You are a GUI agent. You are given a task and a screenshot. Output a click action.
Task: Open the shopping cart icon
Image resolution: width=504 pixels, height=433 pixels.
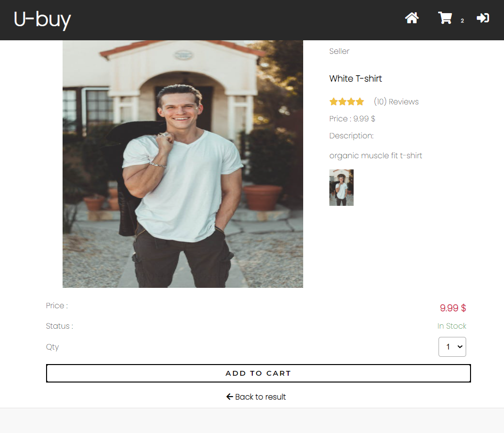click(445, 17)
